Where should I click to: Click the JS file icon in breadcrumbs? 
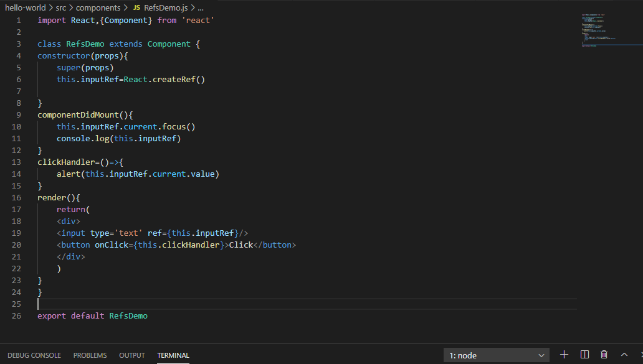136,8
